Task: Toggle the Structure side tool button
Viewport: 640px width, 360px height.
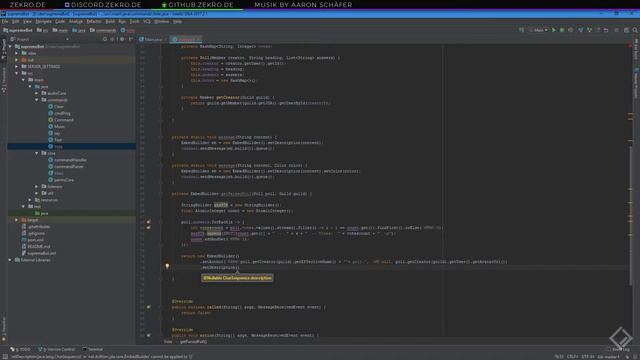Action: click(4, 80)
